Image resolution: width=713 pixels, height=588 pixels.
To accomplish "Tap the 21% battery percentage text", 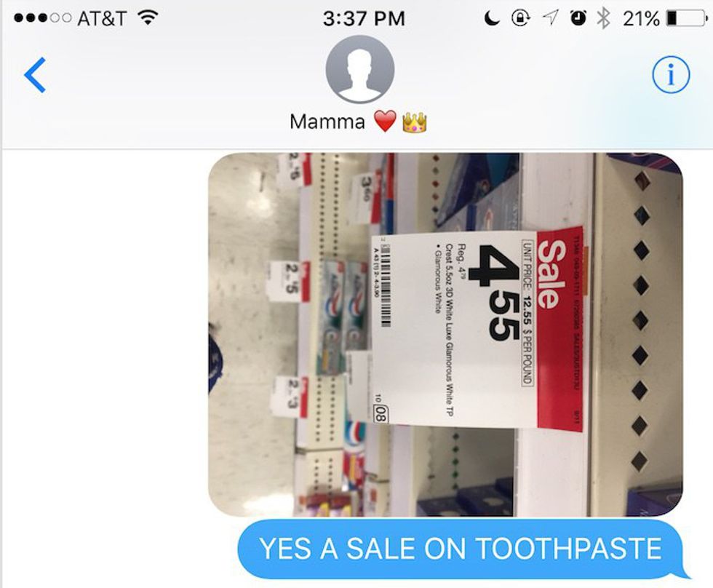I will click(x=641, y=19).
